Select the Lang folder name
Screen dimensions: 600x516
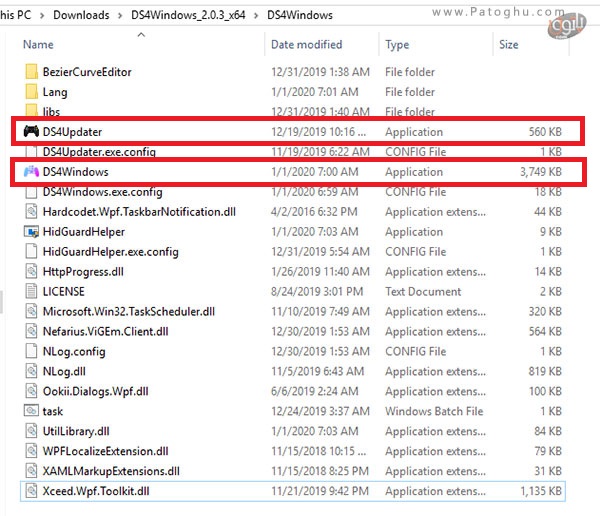[55, 92]
